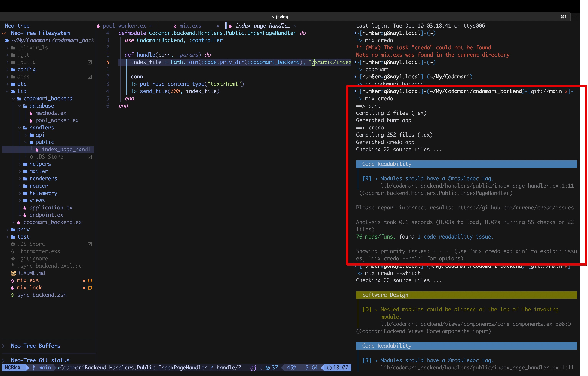
Task: Click the codomari_backend open folder icon
Action: [x=19, y=99]
